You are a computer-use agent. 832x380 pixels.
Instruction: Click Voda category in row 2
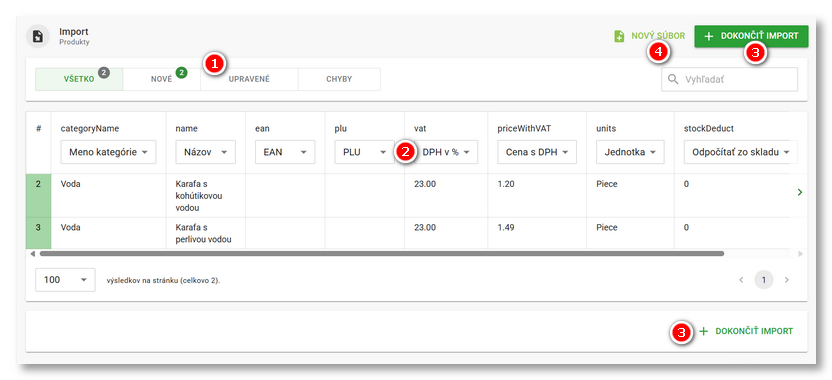[70, 184]
